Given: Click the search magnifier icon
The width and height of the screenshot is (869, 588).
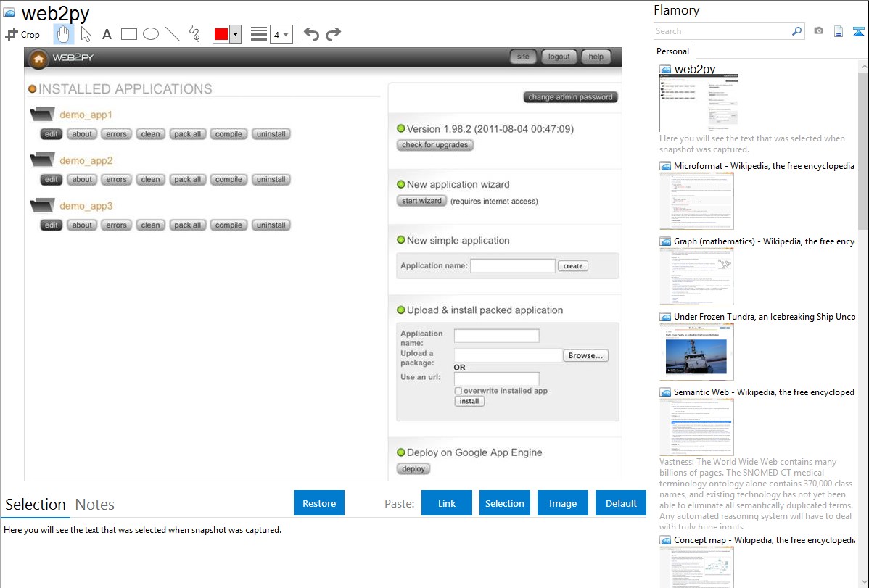Looking at the screenshot, I should coord(796,31).
